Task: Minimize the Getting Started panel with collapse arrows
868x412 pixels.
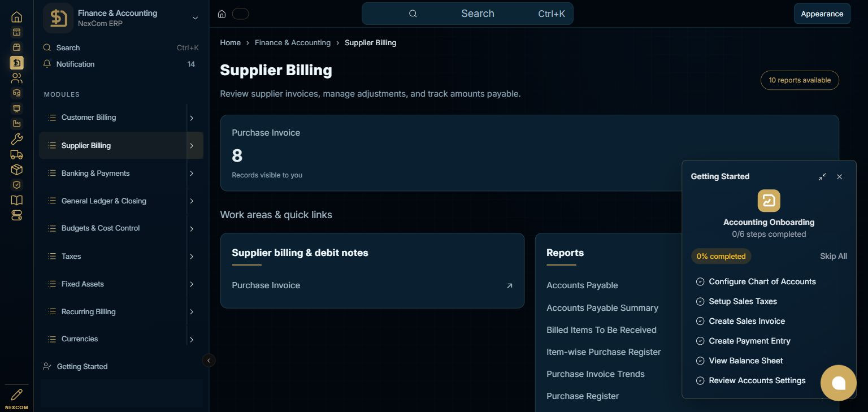Action: tap(822, 177)
